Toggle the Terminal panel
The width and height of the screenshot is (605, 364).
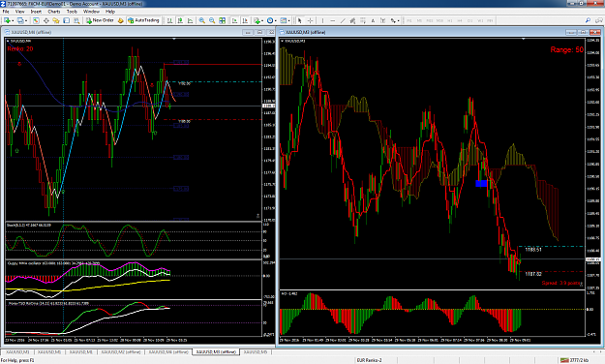(67, 20)
